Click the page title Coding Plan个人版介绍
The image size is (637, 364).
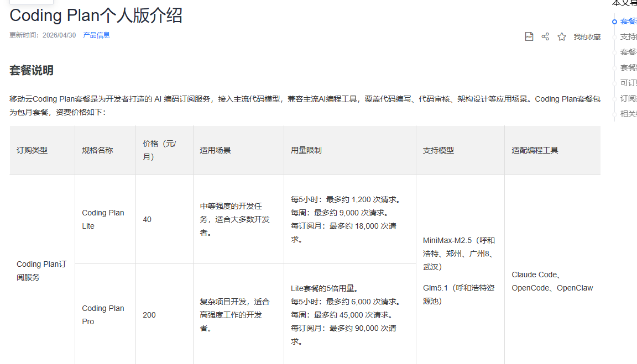coord(96,15)
